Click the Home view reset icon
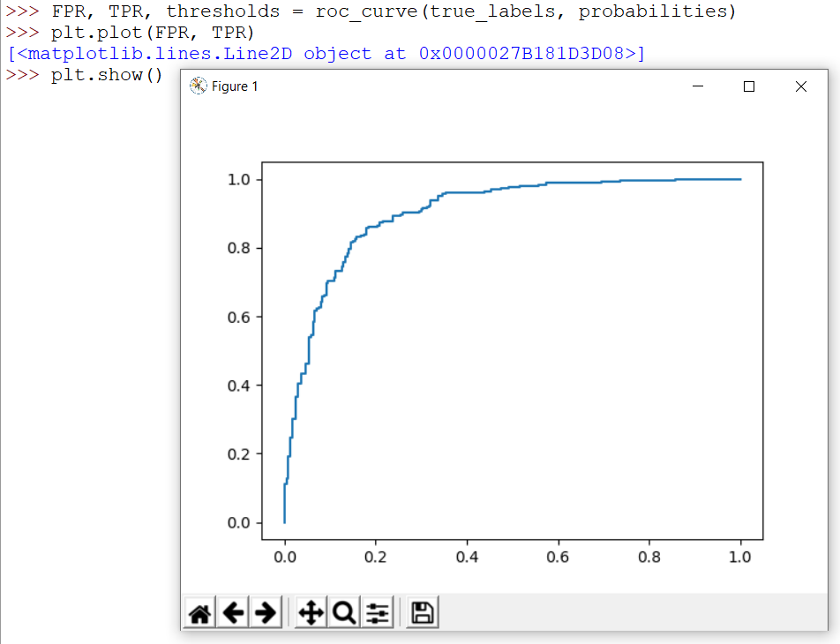The image size is (840, 644). (x=199, y=611)
